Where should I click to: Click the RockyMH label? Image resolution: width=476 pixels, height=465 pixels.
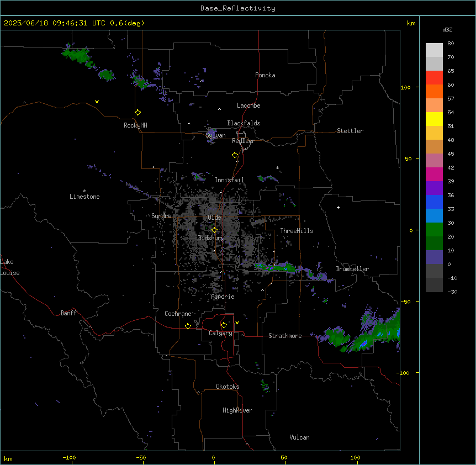[x=135, y=125]
